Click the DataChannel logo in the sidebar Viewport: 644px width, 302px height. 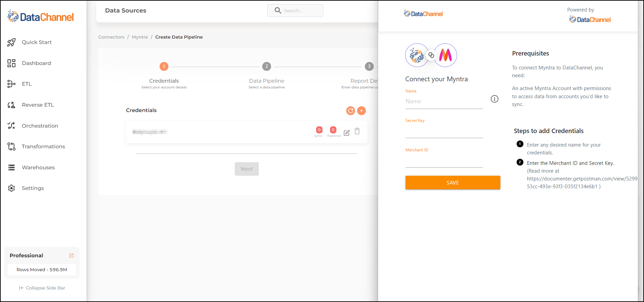pyautogui.click(x=41, y=17)
